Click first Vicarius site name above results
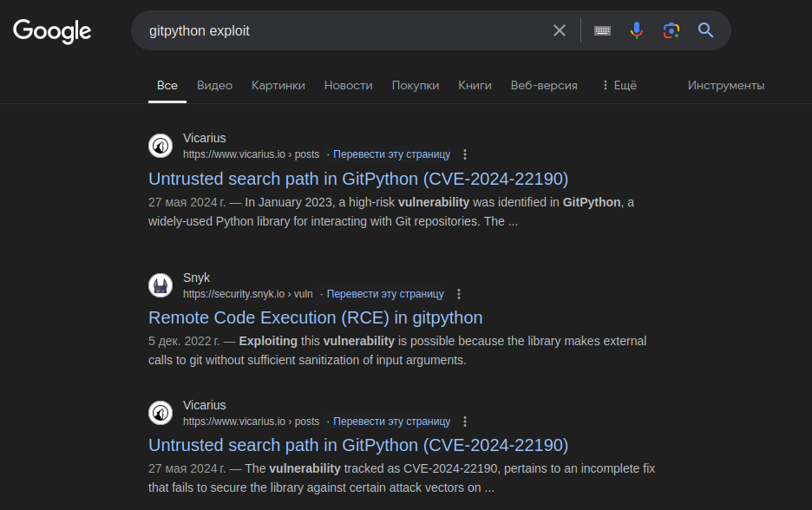This screenshot has height=510, width=812. 205,138
